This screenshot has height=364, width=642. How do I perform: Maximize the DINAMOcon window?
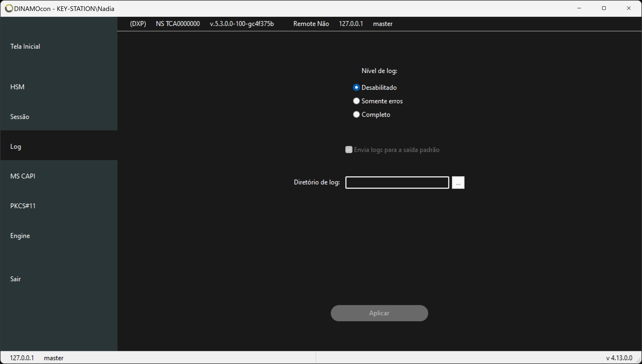click(x=604, y=8)
